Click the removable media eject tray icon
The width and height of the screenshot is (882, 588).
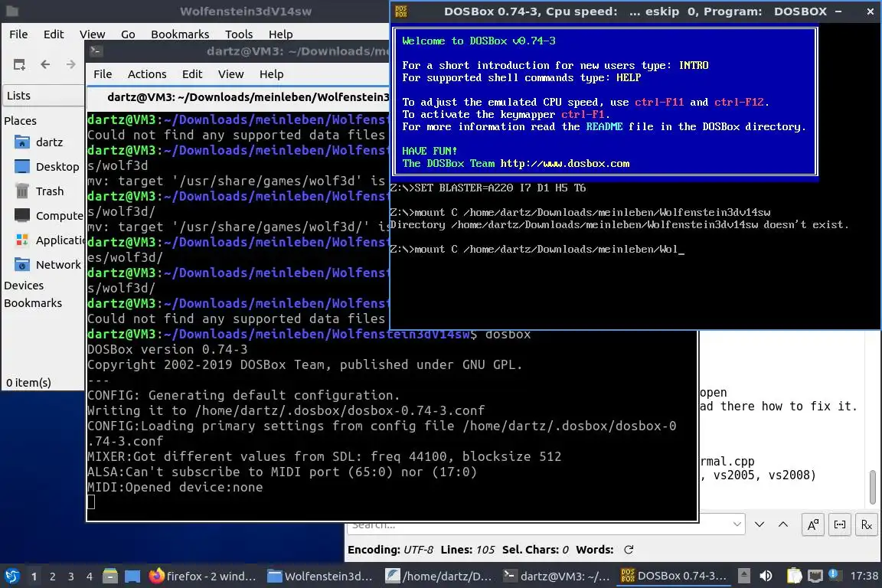(743, 576)
